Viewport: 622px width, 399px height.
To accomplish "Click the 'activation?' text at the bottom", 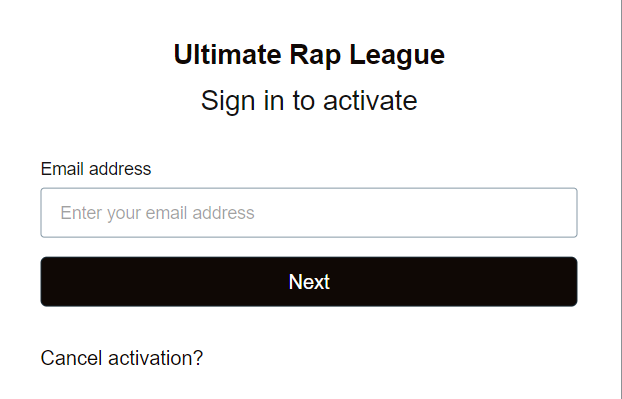I will click(x=156, y=358).
